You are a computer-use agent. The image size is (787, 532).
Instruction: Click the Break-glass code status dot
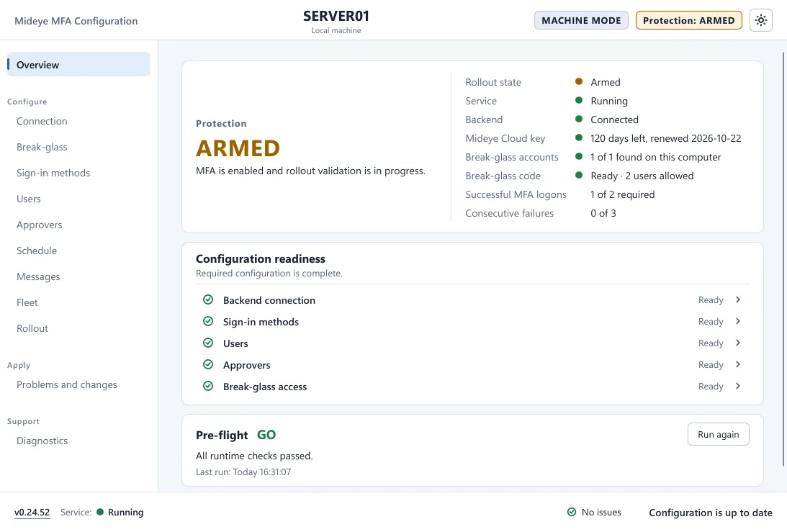click(579, 175)
